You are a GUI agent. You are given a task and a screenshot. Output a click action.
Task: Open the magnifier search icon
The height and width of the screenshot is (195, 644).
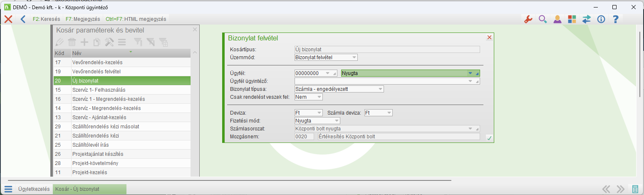click(543, 19)
